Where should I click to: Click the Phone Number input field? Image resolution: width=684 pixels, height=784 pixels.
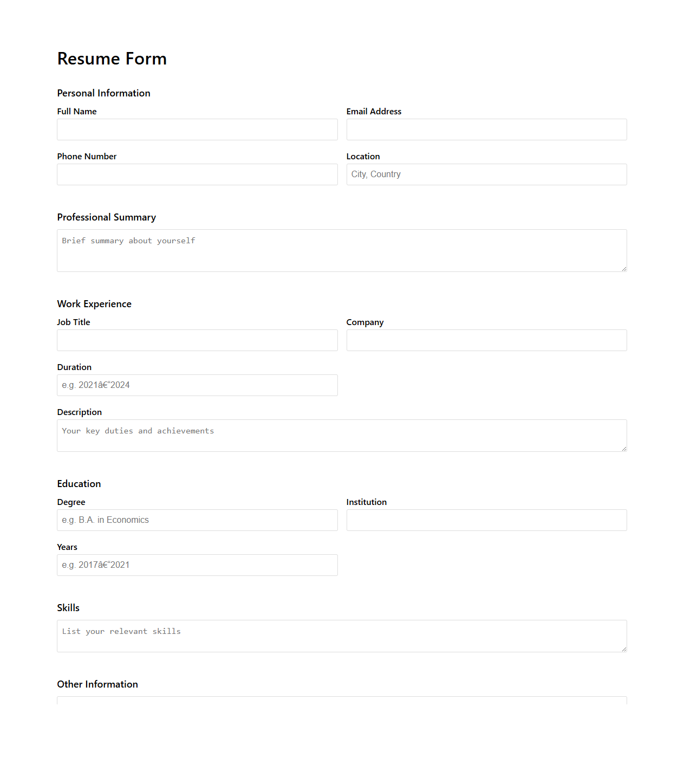[x=197, y=174]
